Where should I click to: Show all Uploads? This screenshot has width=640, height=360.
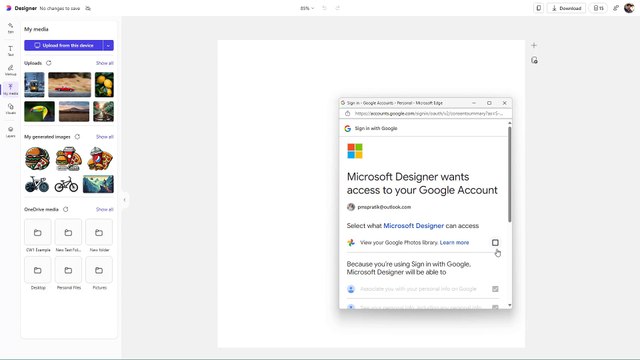[104, 63]
